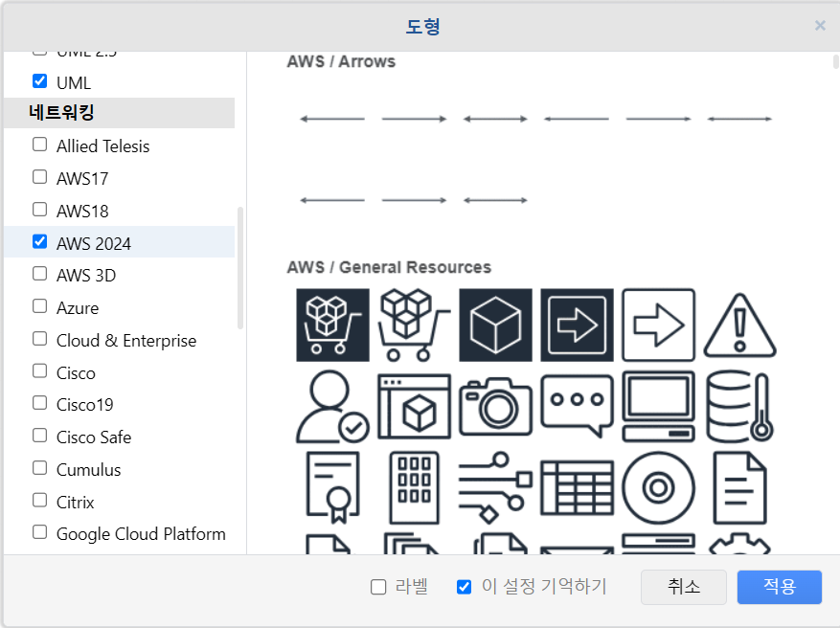Enable Google Cloud Platform shapes

coord(39,532)
